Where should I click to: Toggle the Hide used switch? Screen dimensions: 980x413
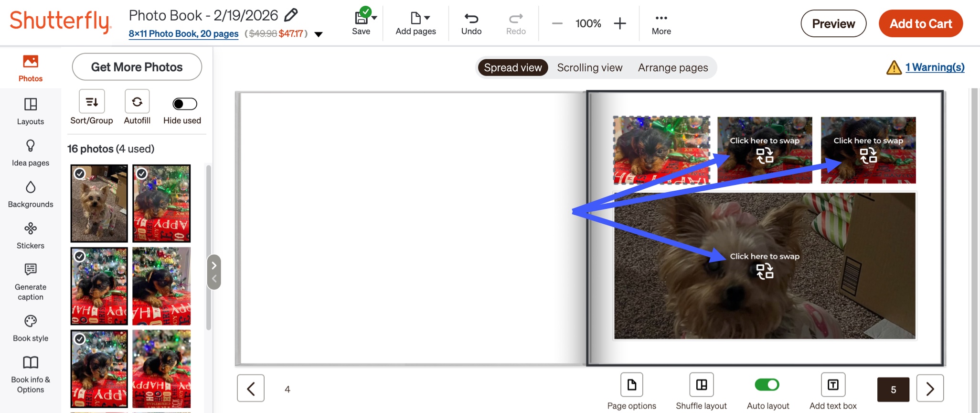click(x=184, y=104)
